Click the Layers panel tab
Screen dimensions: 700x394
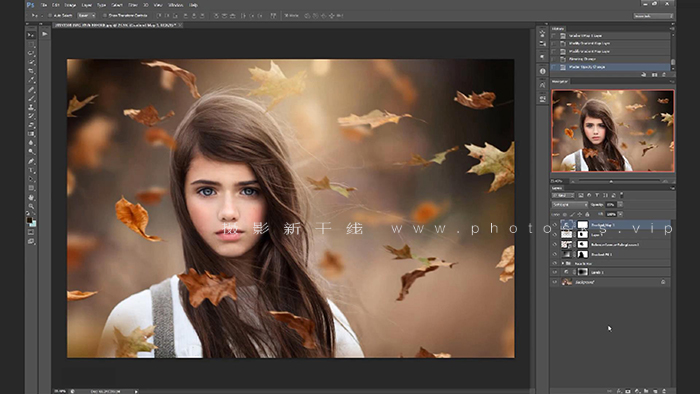(x=557, y=188)
